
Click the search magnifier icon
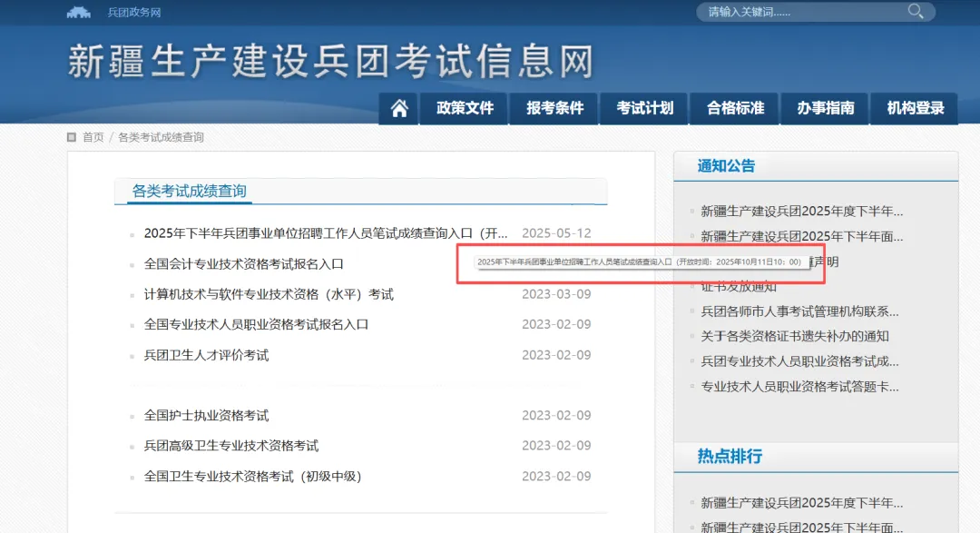tap(916, 12)
